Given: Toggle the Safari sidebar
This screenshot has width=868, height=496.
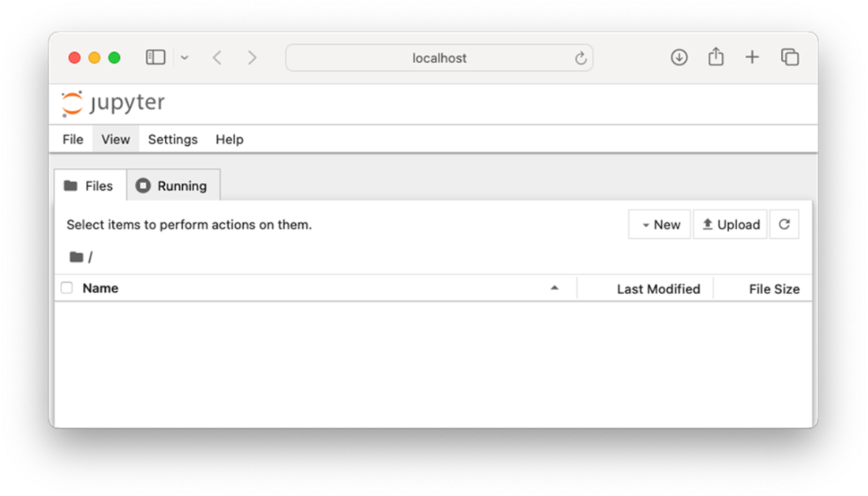Looking at the screenshot, I should click(155, 58).
